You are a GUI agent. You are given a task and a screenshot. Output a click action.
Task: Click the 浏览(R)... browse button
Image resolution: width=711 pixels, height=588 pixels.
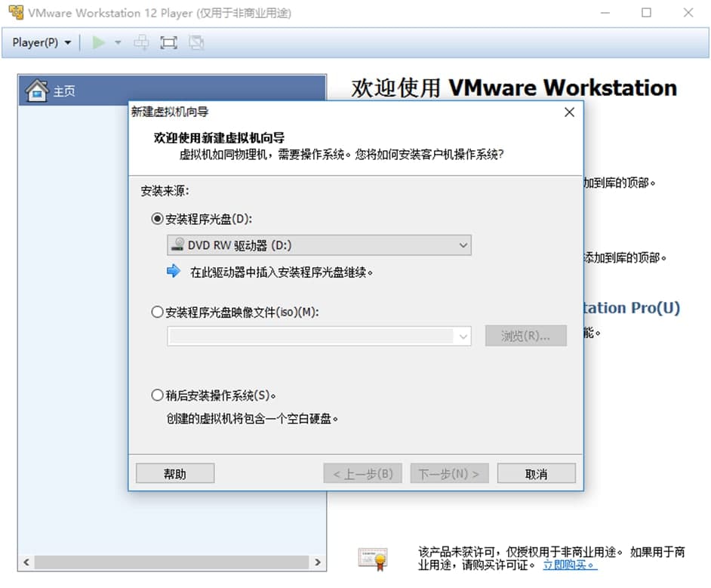(x=525, y=336)
